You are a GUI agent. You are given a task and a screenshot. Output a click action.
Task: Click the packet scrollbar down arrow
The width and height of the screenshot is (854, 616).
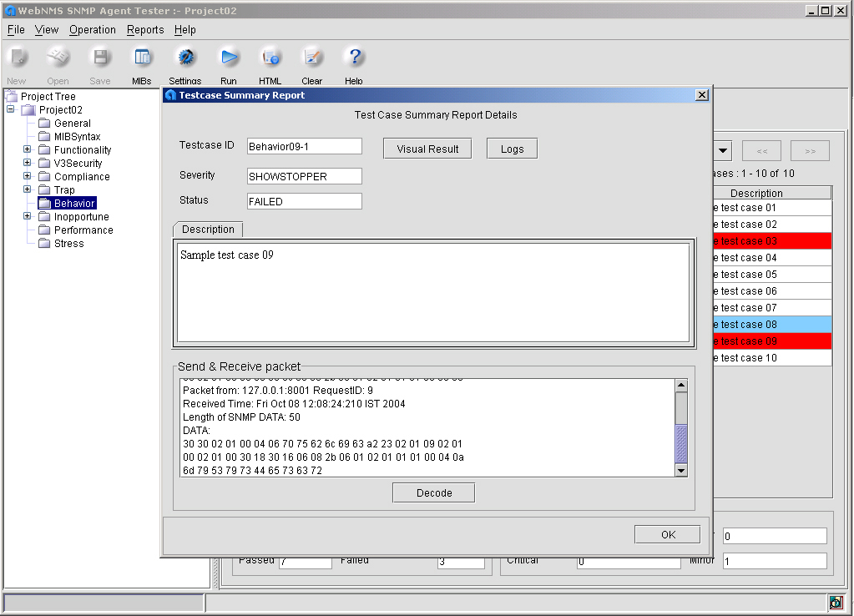[x=681, y=470]
